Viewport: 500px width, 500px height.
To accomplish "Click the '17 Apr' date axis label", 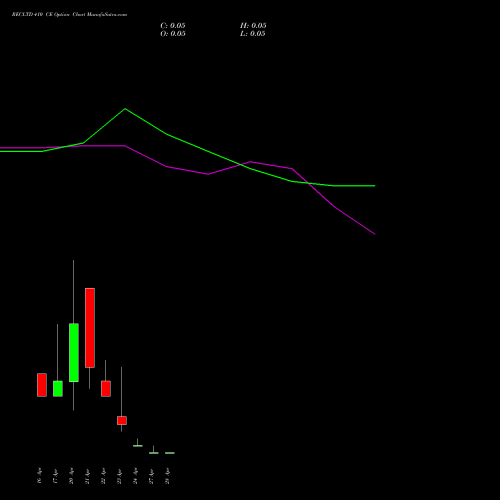I will pyautogui.click(x=56, y=476).
